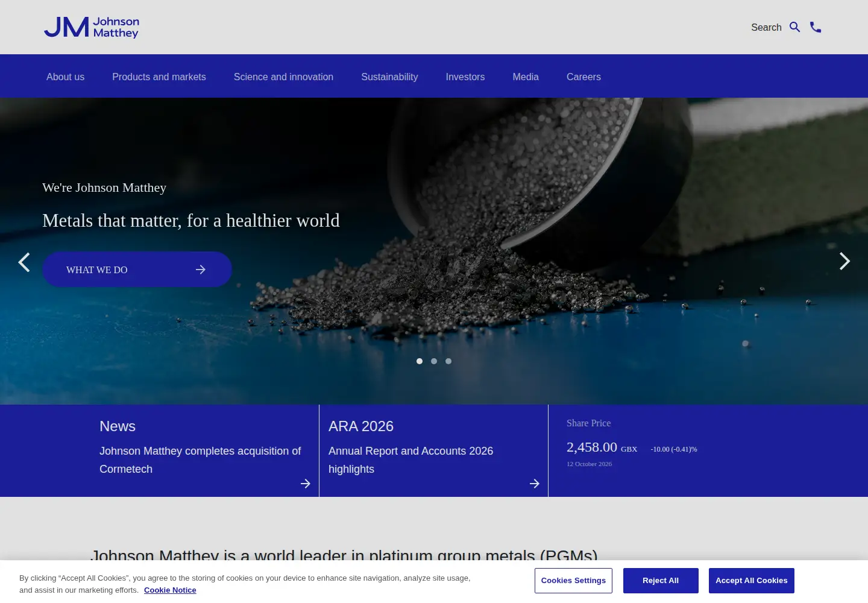Open the Cookie Notice link
The image size is (868, 603).
click(170, 590)
